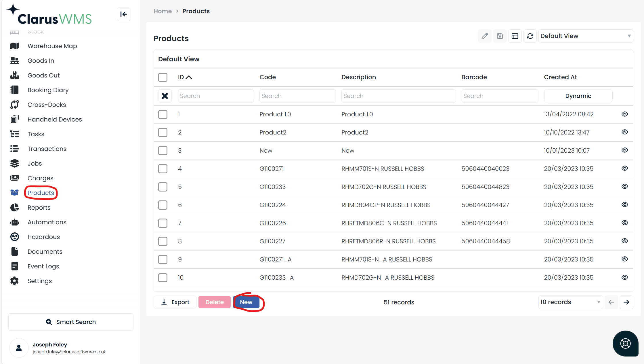Click the Tasks list icon

tap(15, 134)
